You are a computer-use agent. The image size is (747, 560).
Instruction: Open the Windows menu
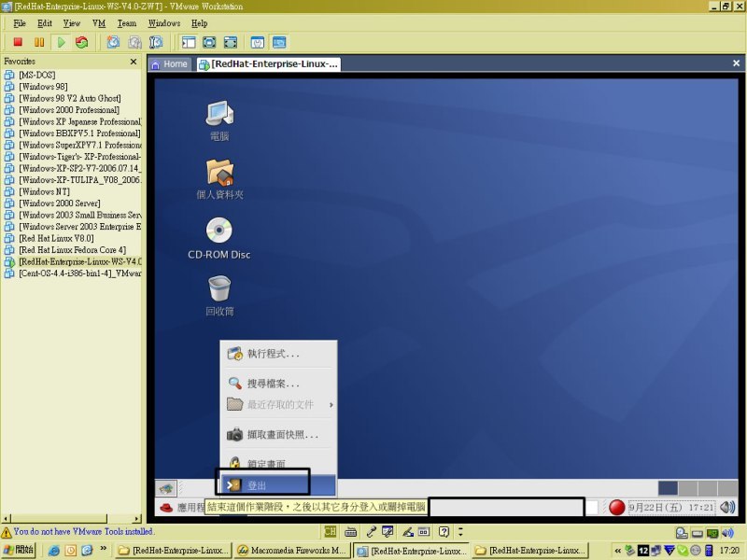coord(164,23)
